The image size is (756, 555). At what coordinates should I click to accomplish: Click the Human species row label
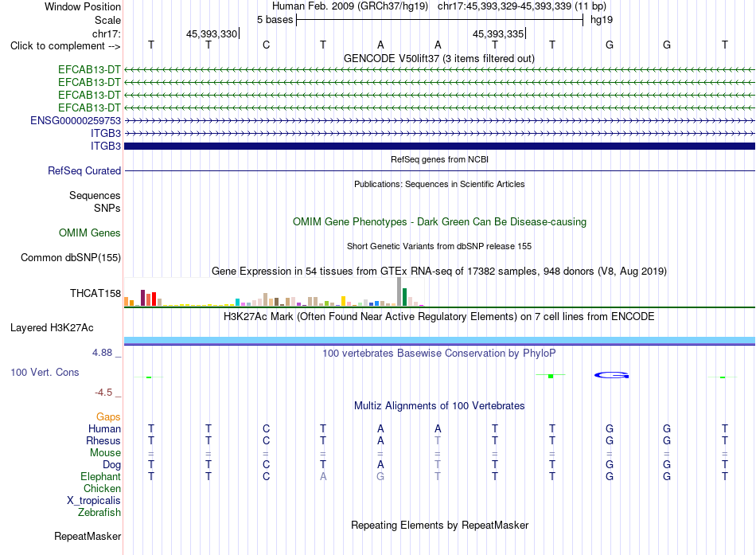(x=104, y=429)
